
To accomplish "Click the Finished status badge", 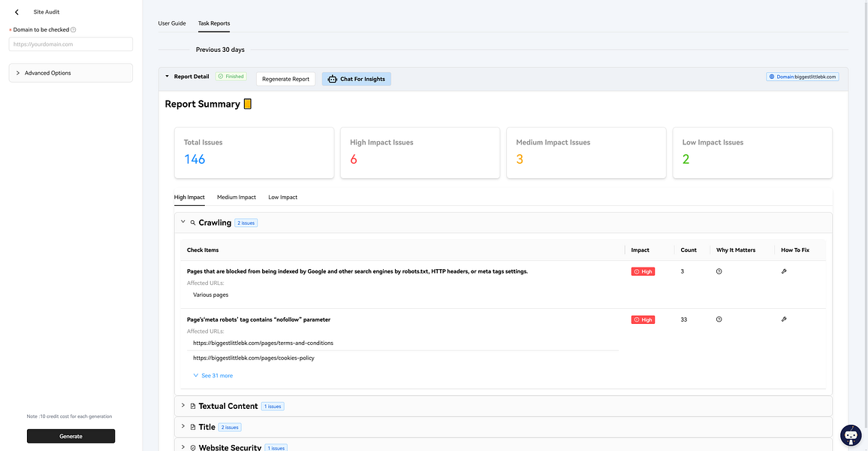I will click(231, 77).
